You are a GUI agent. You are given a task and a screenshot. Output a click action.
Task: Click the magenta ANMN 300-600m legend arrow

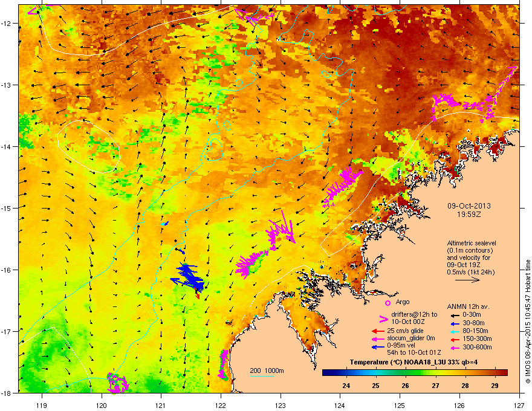click(x=455, y=348)
